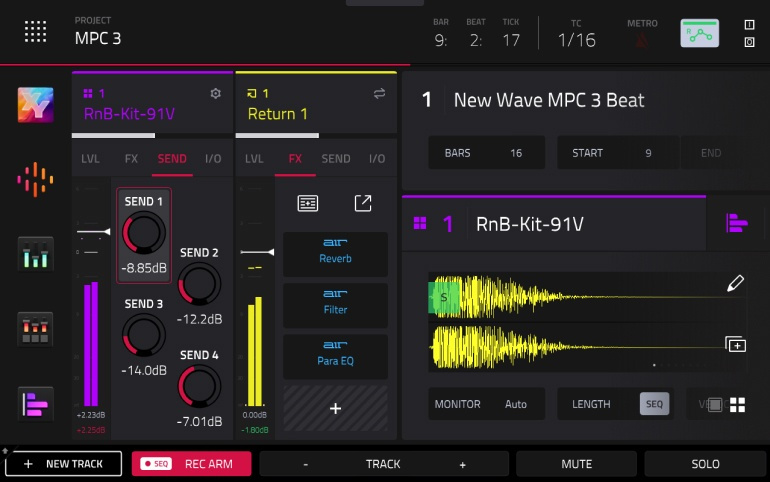Screen dimensions: 770x482
Task: Click the green S start marker on waveform
Action: pos(444,297)
